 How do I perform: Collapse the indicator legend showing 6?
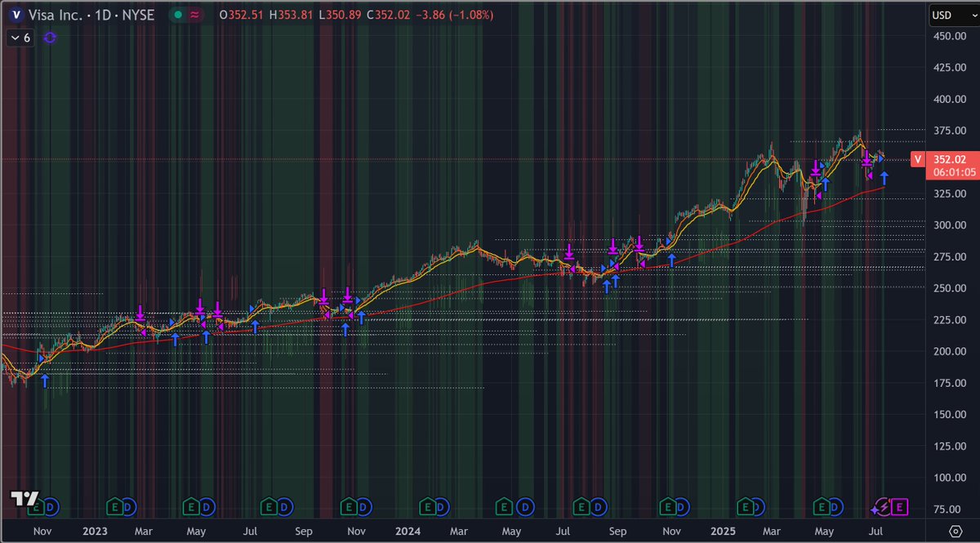[20, 38]
